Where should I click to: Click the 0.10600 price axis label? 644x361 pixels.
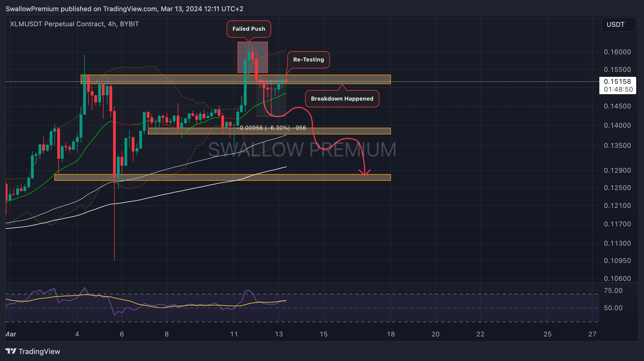617,279
